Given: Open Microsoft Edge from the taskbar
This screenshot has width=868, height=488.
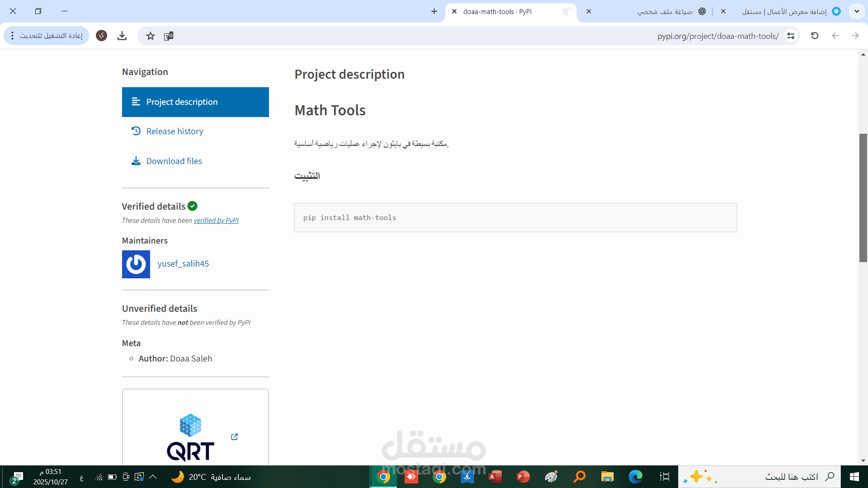Looking at the screenshot, I should (x=635, y=477).
